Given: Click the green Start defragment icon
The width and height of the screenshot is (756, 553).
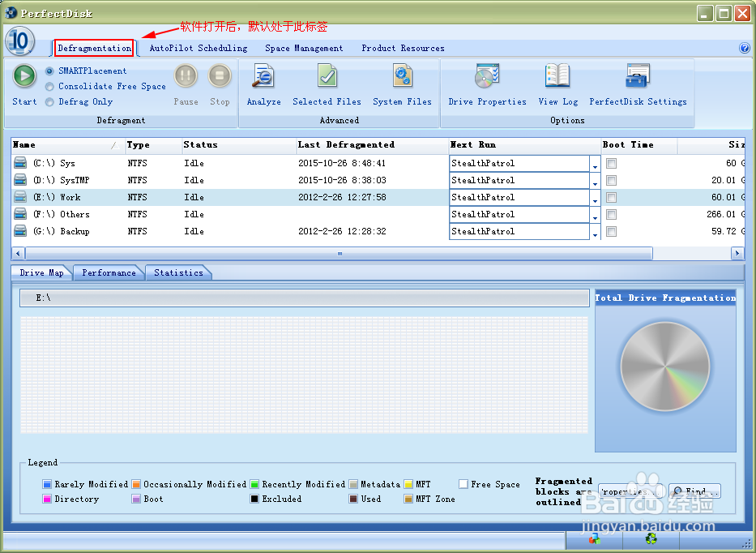Looking at the screenshot, I should 24,76.
